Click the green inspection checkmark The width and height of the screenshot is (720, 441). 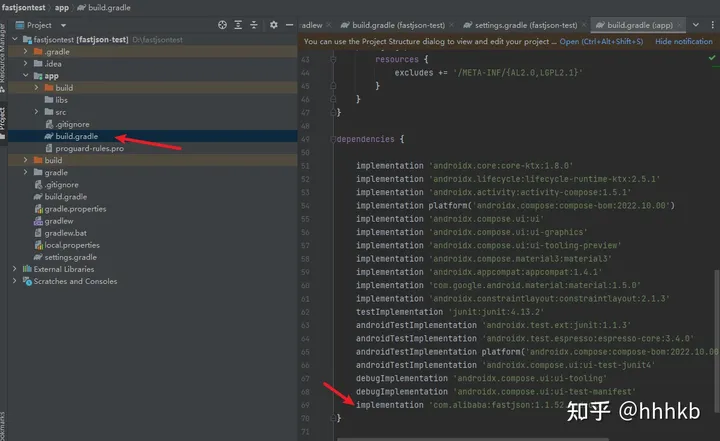[712, 58]
